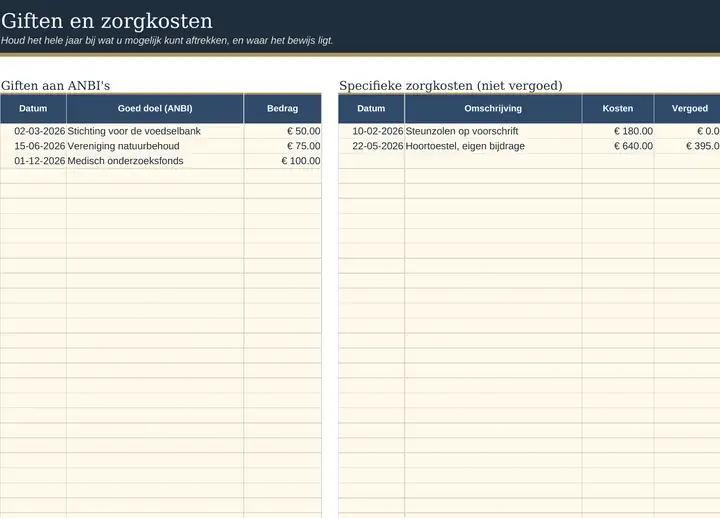Select the € 180.00 cost cell
Screen dimensions: 720x518
[x=618, y=131]
